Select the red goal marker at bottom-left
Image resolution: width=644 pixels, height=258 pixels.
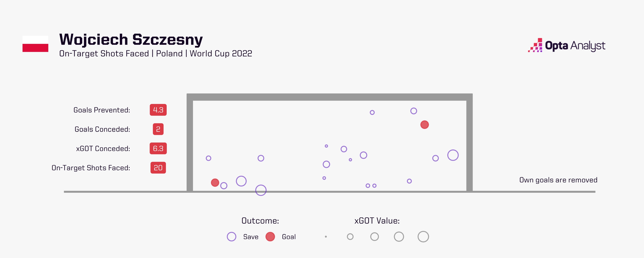[x=215, y=183]
